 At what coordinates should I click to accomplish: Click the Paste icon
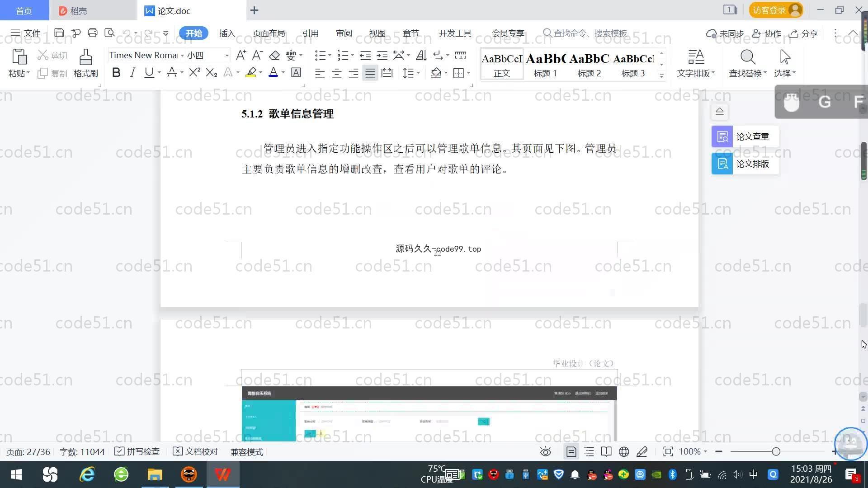pyautogui.click(x=19, y=57)
